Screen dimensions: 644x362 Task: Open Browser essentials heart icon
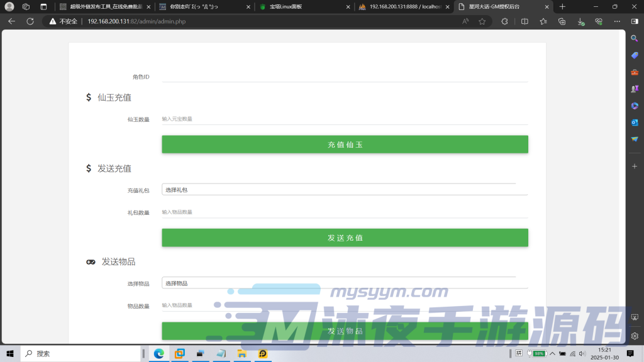coord(597,21)
